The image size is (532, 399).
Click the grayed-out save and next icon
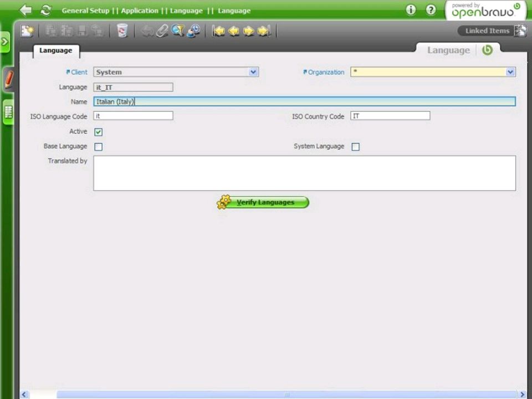98,31
